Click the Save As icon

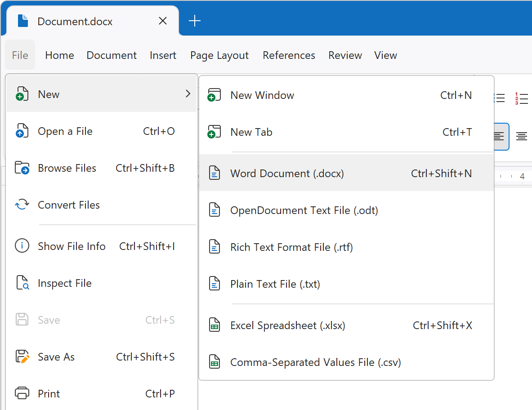22,357
